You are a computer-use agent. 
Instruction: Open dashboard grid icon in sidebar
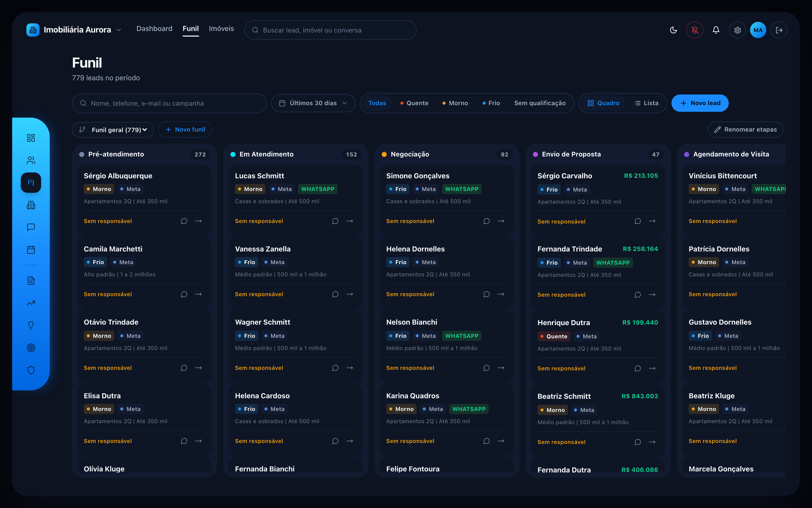(x=31, y=138)
